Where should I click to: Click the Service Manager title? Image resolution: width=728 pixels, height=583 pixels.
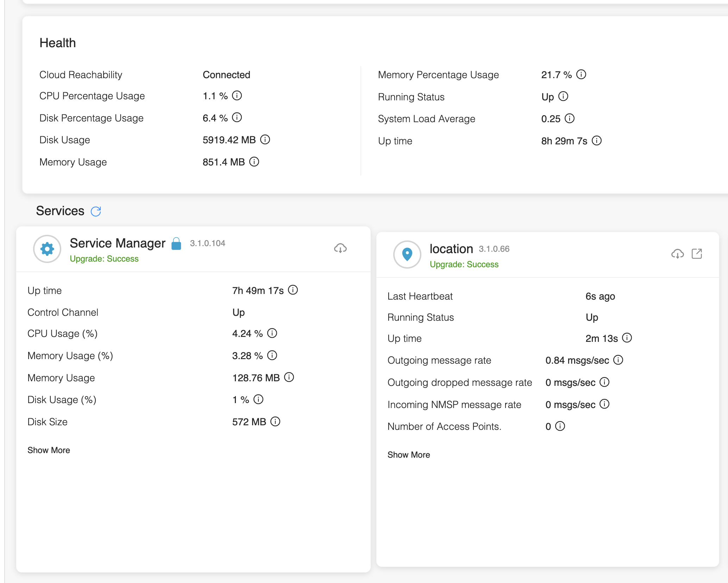118,243
